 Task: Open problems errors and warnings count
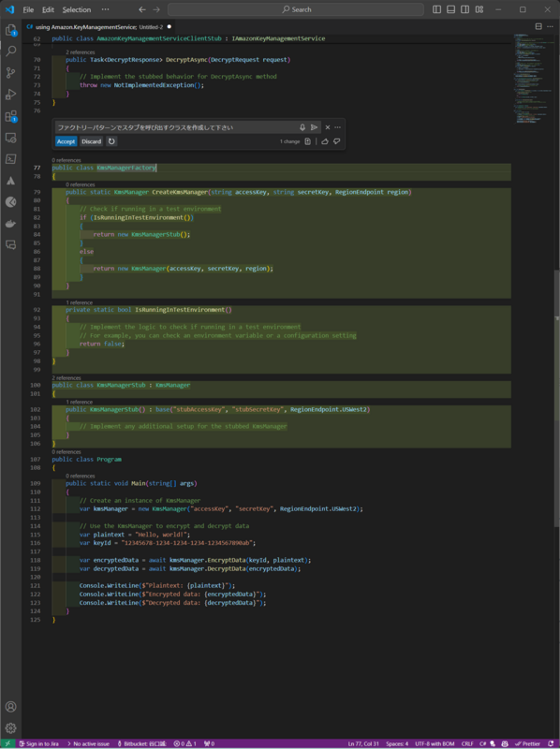coord(184,743)
